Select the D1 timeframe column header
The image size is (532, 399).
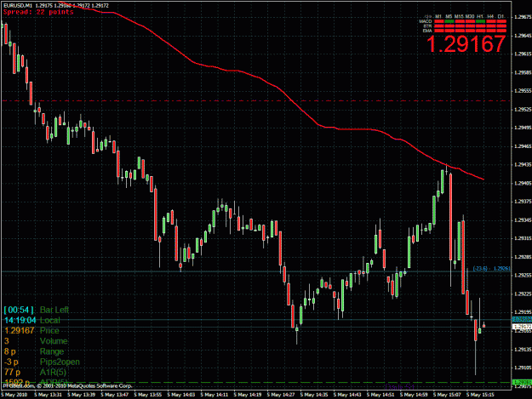pyautogui.click(x=501, y=16)
